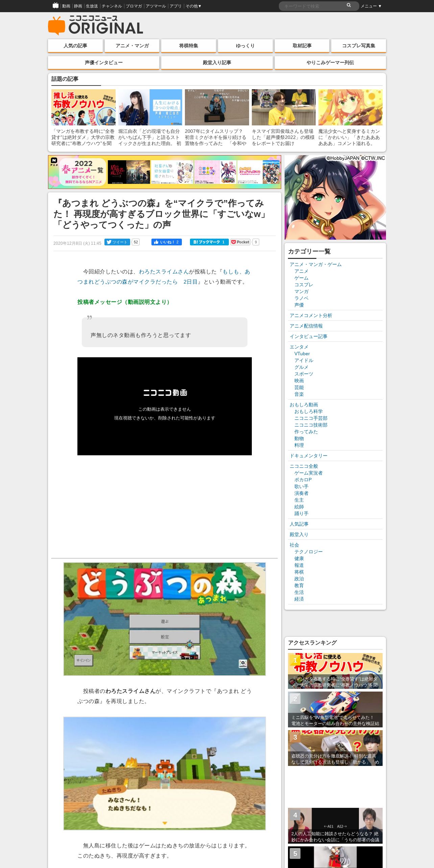434x868 pixels.
Task: Open the 超声優祭2022 report thumbnail
Action: click(x=284, y=107)
